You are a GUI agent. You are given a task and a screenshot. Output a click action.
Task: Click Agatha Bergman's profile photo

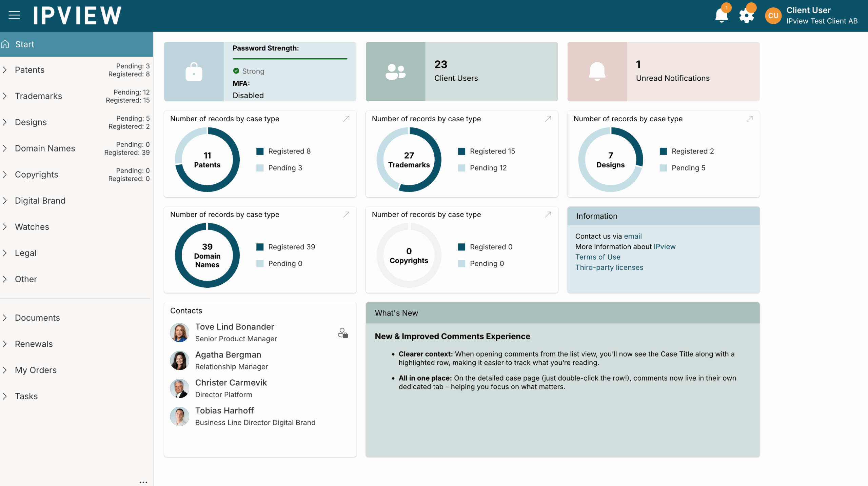click(x=179, y=360)
